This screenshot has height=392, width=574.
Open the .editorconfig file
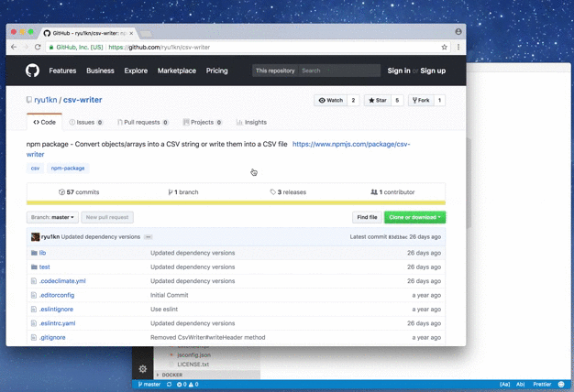57,295
